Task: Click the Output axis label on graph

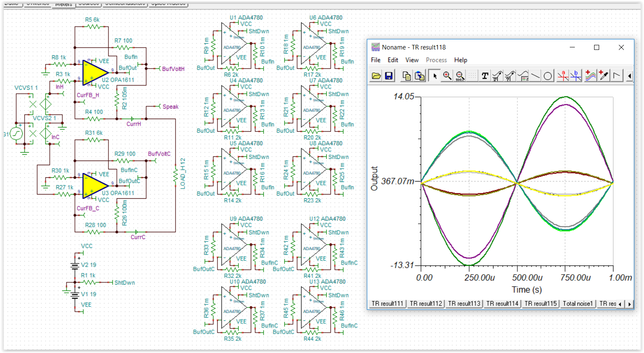Action: click(374, 179)
